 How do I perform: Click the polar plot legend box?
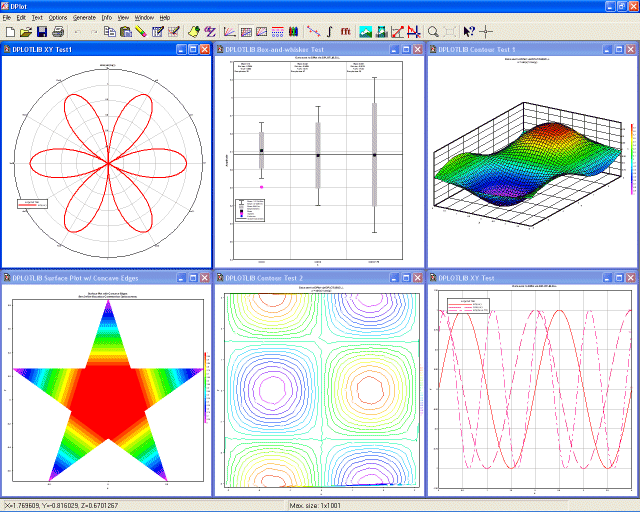click(32, 204)
